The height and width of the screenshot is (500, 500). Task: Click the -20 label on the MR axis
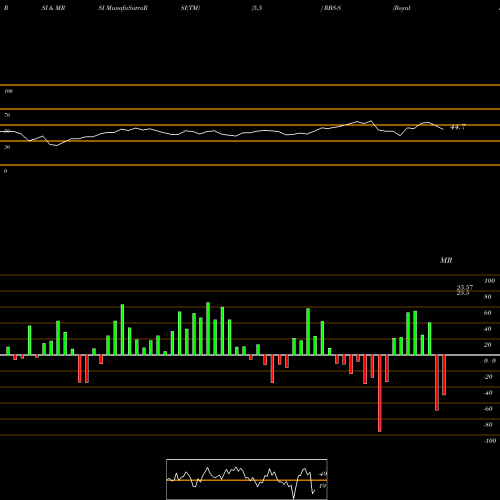[488, 377]
